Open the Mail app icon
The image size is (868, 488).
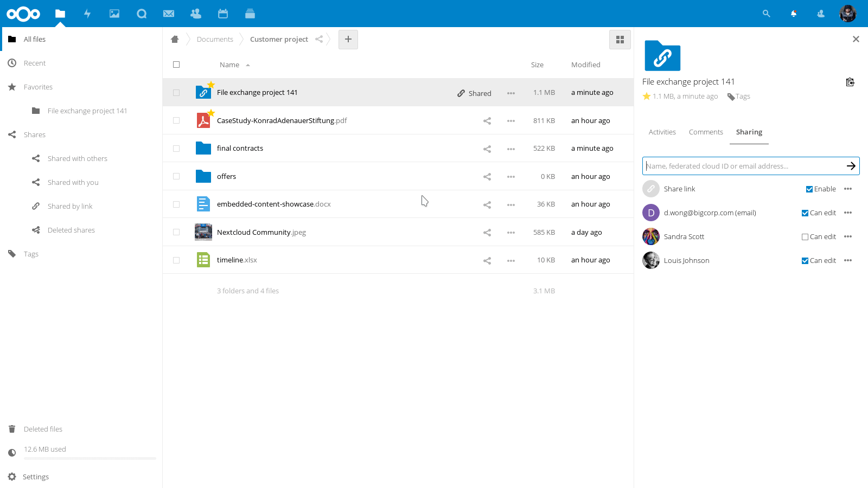[x=169, y=14]
